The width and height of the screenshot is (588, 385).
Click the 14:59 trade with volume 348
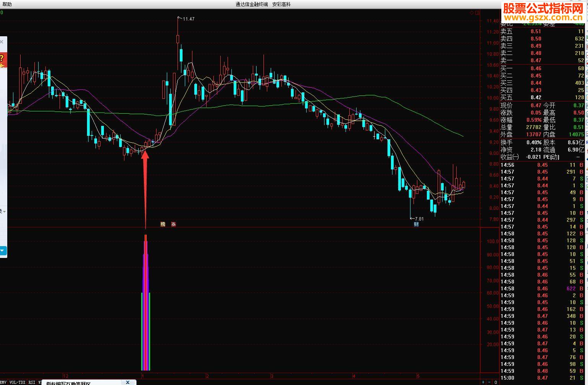coord(542,316)
